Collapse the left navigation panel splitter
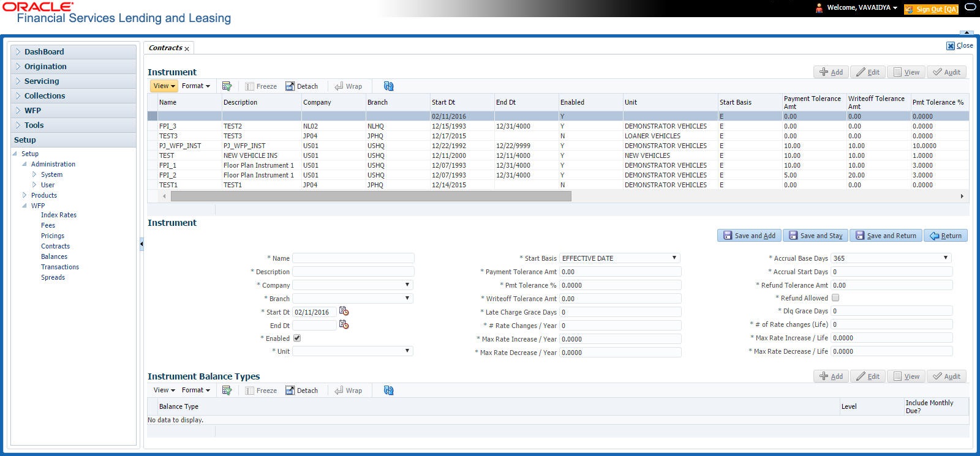The height and width of the screenshot is (456, 980). [141, 244]
